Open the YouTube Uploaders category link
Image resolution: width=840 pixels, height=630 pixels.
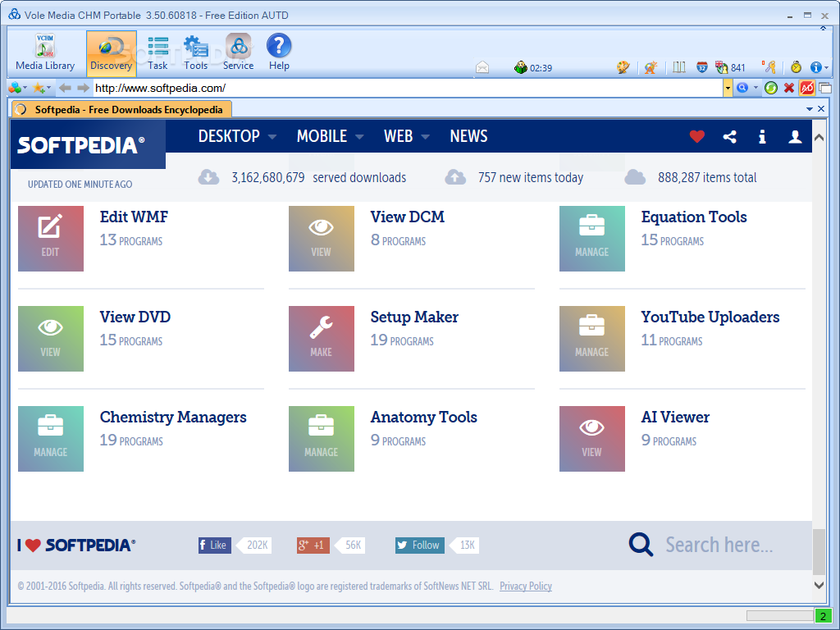[x=710, y=317]
